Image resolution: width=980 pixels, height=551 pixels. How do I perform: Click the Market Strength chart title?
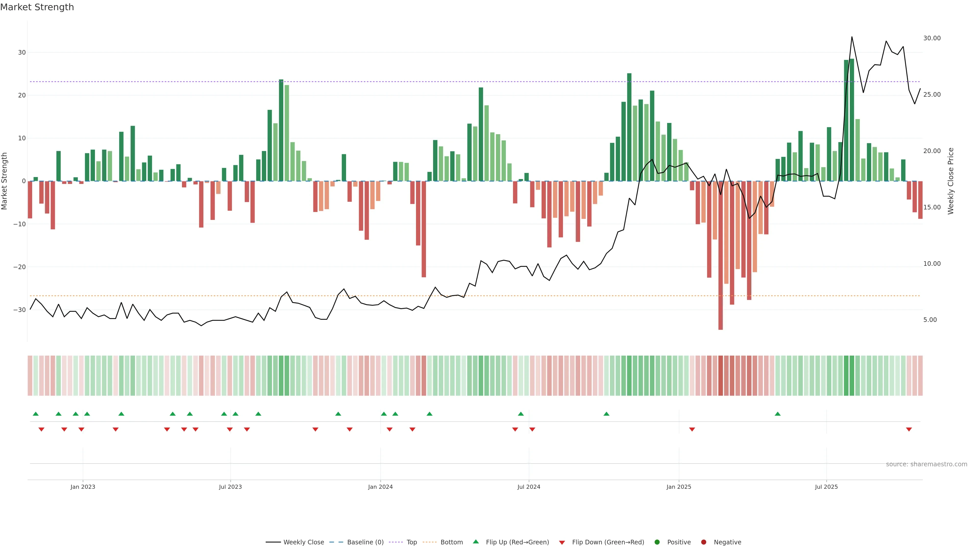pyautogui.click(x=37, y=7)
